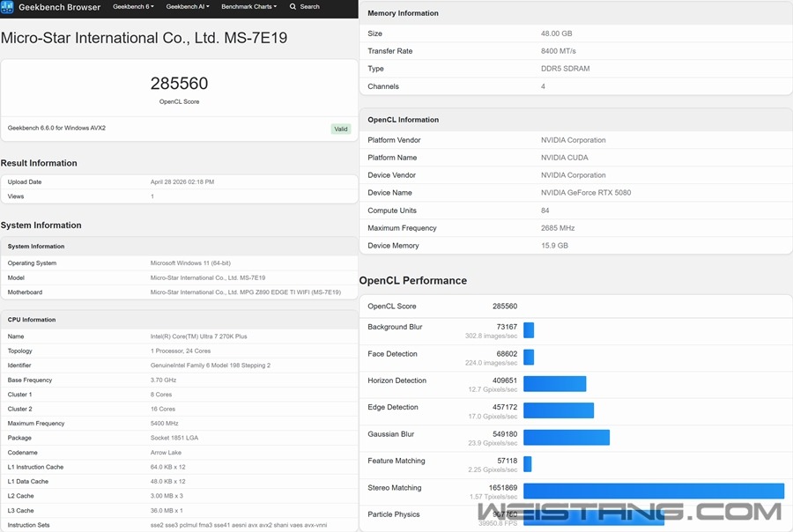Click Geekbench 6.6.0 for Windows AVX2 text

56,128
